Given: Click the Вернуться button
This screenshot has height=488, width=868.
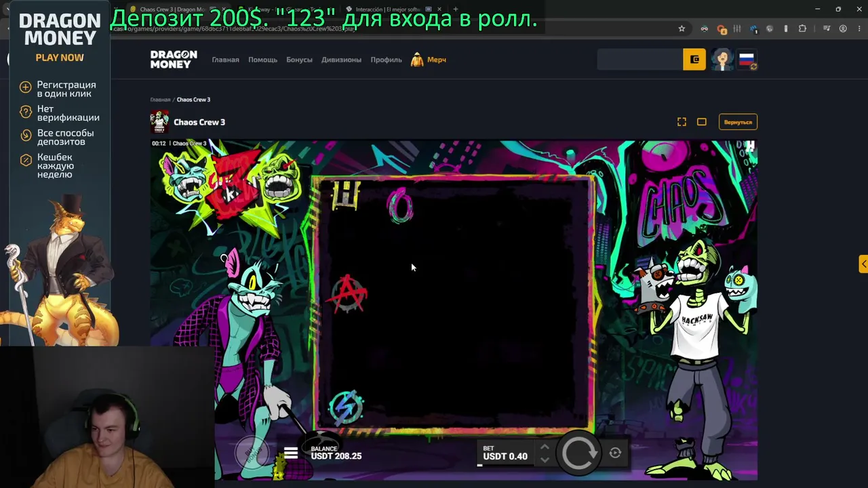Looking at the screenshot, I should (738, 122).
